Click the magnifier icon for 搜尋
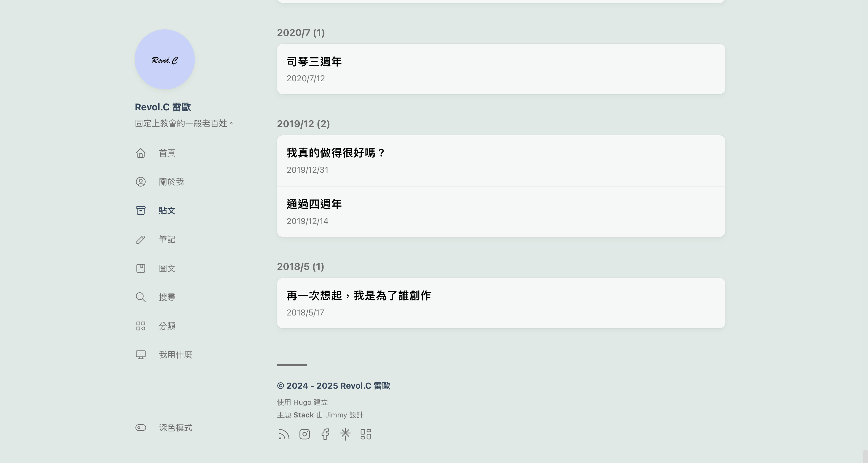The width and height of the screenshot is (868, 463). (141, 297)
